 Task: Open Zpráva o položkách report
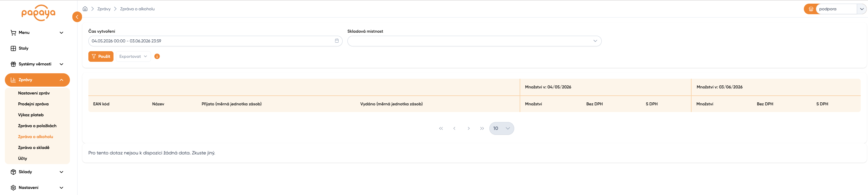coord(37,126)
